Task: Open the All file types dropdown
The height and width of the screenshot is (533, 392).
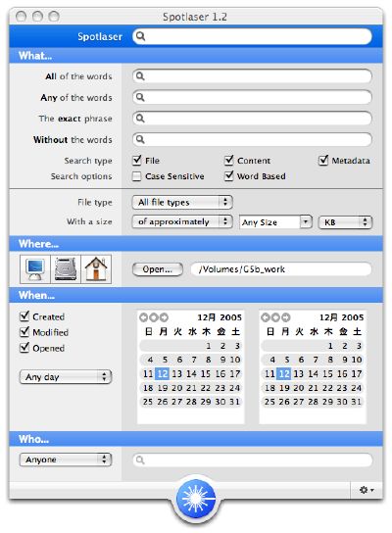Action: (x=182, y=202)
